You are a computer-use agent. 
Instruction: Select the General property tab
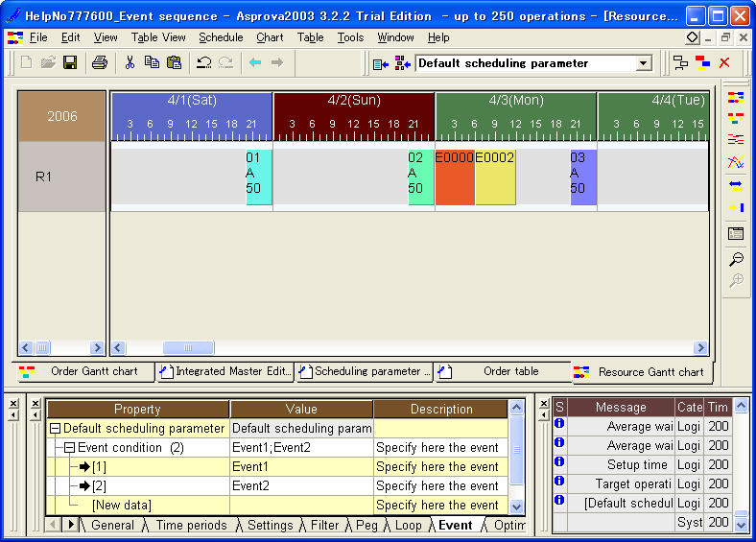click(112, 525)
